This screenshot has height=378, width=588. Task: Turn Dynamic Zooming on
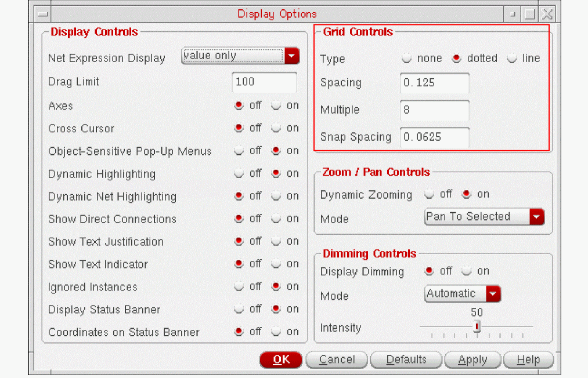pos(466,194)
